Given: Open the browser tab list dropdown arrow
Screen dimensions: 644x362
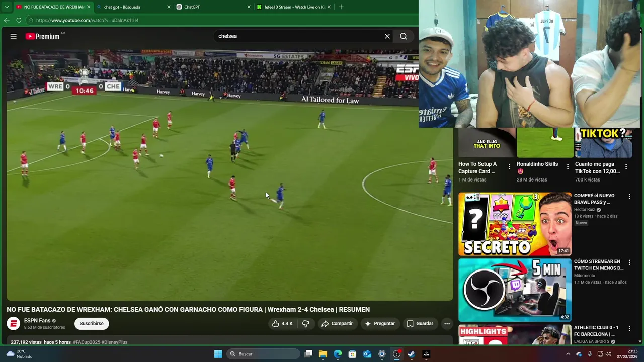Looking at the screenshot, I should pos(7,7).
